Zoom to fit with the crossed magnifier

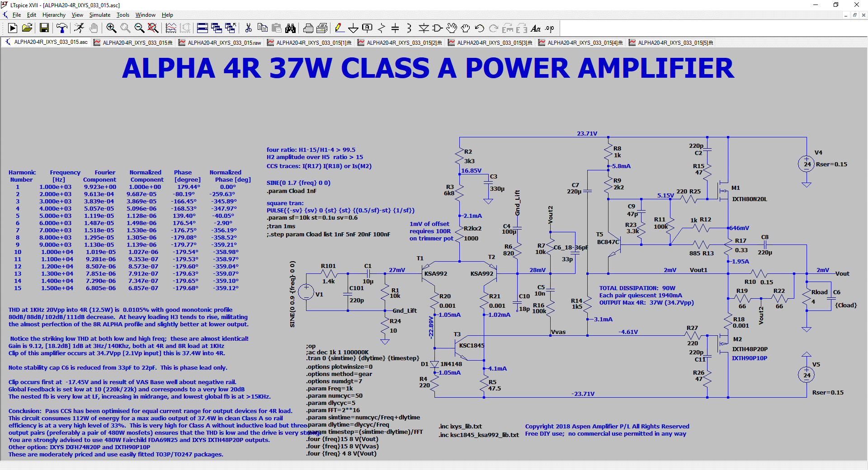[153, 28]
